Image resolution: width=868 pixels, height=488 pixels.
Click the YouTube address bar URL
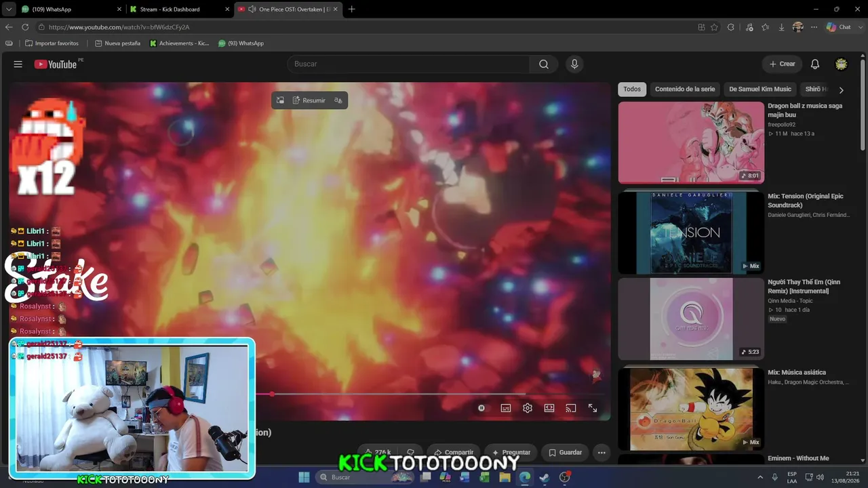click(119, 27)
